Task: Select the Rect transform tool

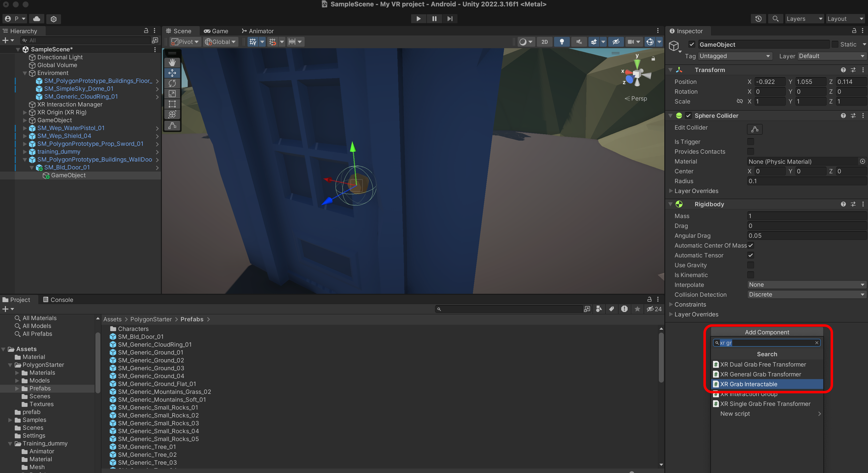Action: pos(172,104)
